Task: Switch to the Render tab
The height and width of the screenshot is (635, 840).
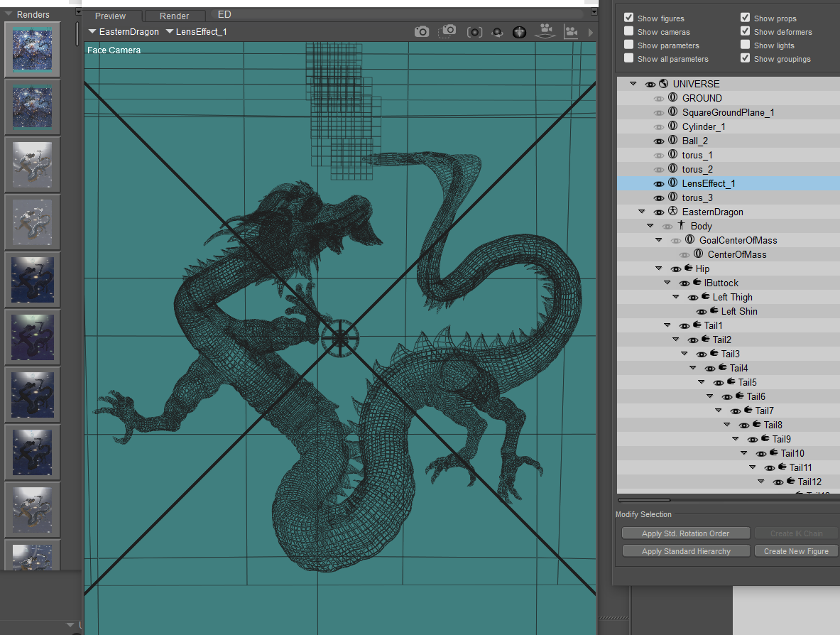Action: coord(174,16)
